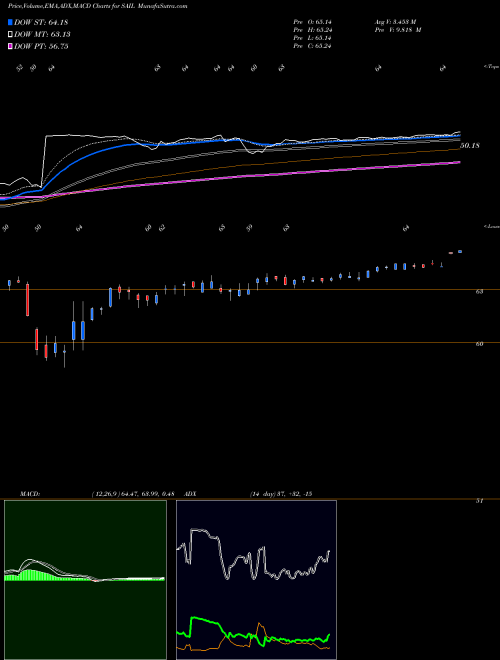Viewport: 500px width, 660px height.
Task: Click the 60 price axis label
Action: tap(479, 344)
